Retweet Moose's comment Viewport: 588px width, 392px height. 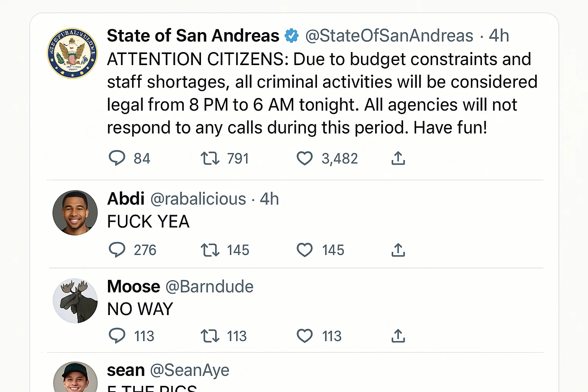click(x=210, y=336)
